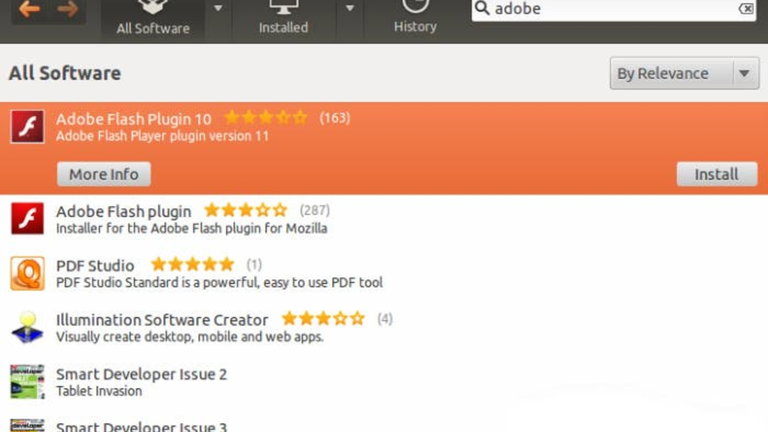Open the History view
This screenshot has height=432, width=768.
(x=415, y=18)
